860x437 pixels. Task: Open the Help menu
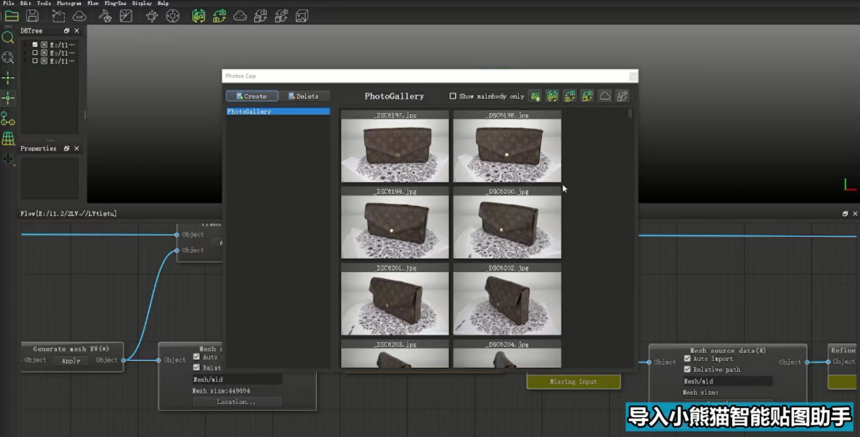[163, 3]
